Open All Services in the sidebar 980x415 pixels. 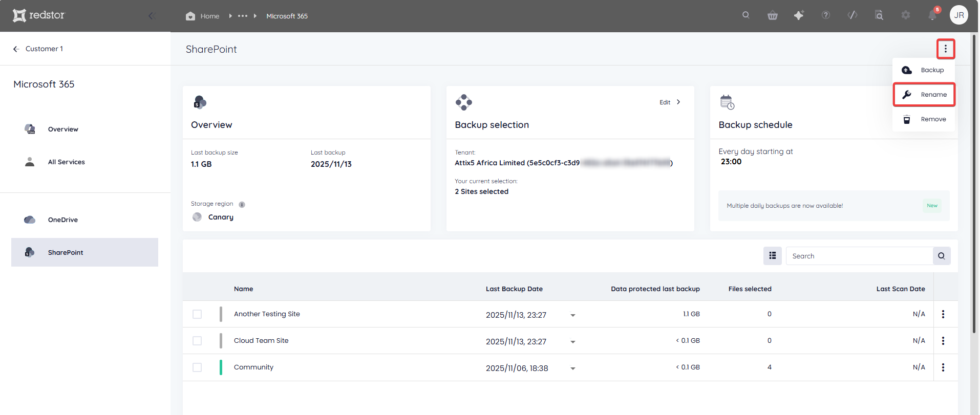84,162
